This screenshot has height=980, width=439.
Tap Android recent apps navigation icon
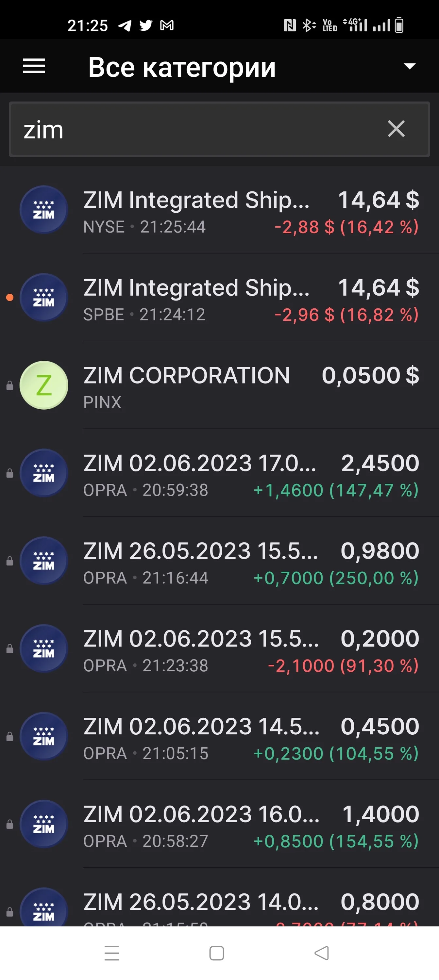point(112,953)
